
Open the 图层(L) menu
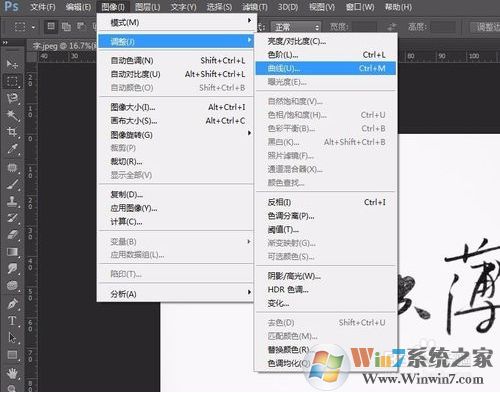[x=148, y=7]
